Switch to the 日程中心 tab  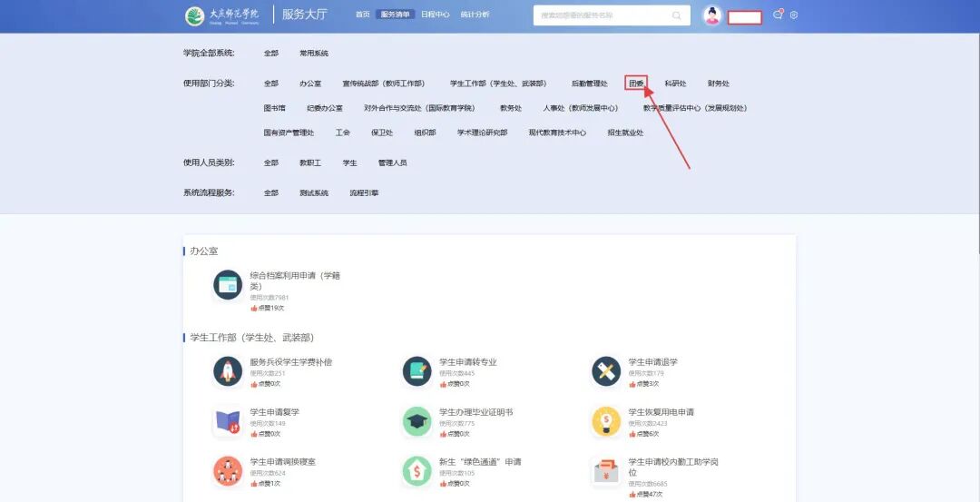tap(435, 15)
